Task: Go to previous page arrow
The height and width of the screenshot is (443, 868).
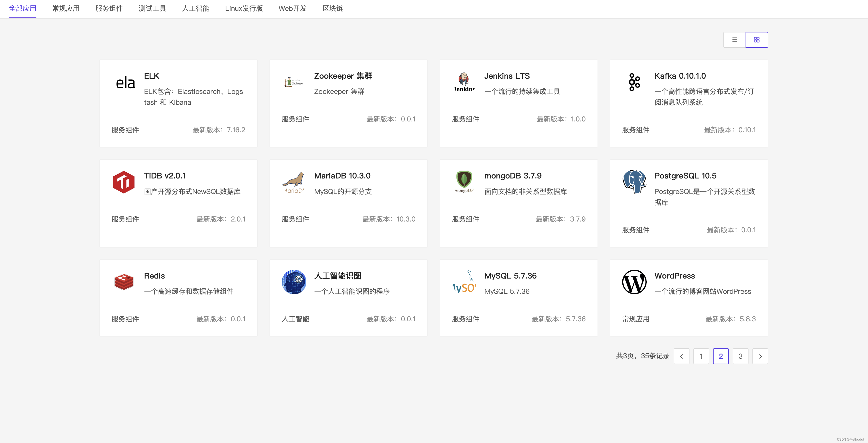Action: pos(682,356)
